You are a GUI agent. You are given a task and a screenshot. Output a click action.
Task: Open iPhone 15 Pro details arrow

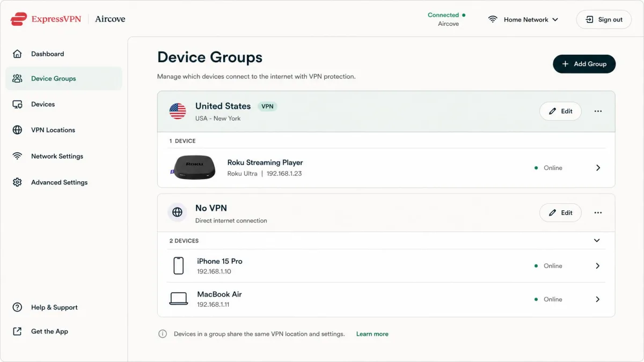pyautogui.click(x=598, y=266)
